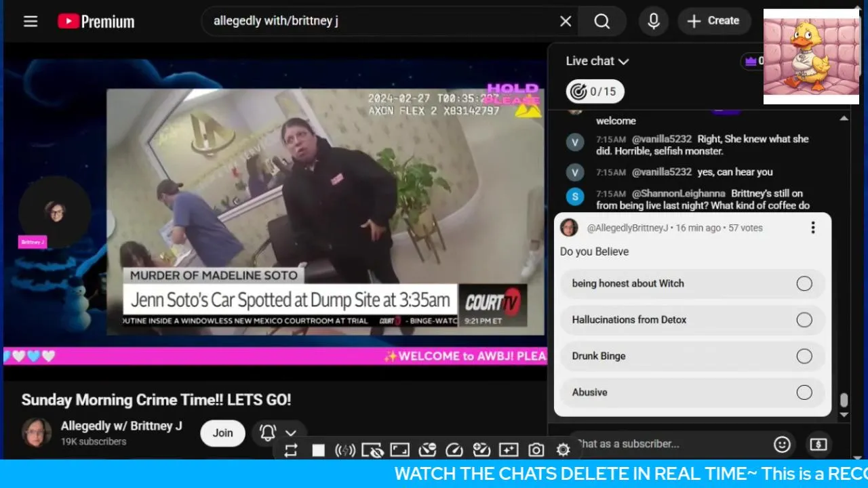Go to YouTube Premium home logo

[x=96, y=22]
